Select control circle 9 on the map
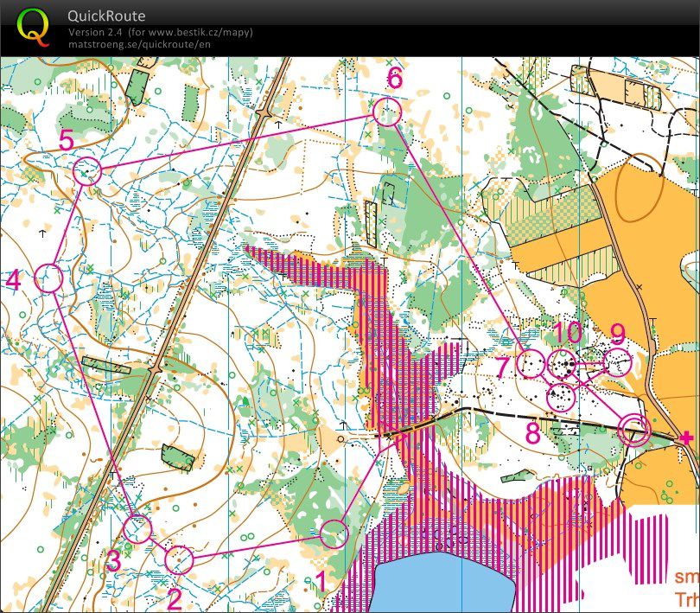The width and height of the screenshot is (700, 613). tap(618, 362)
